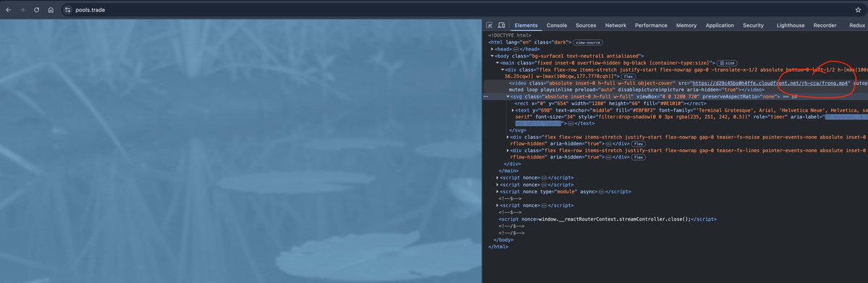Open the Redux tab
This screenshot has height=283, width=868.
[856, 25]
